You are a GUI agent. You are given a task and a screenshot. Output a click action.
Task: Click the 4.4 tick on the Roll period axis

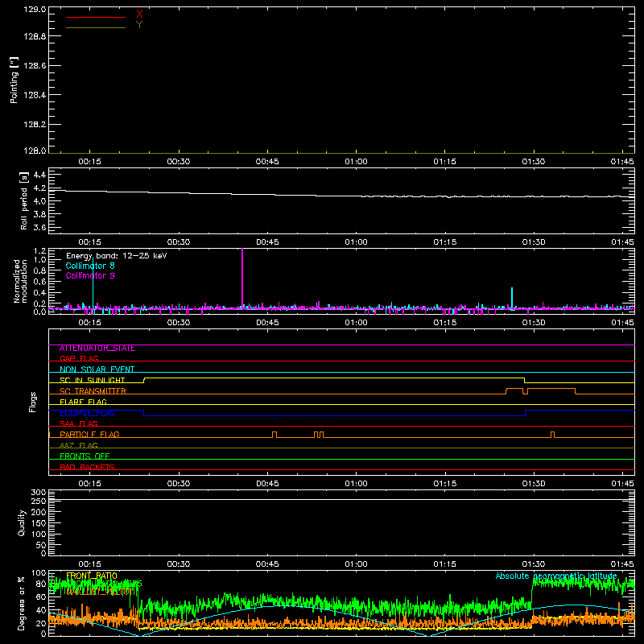[39, 175]
